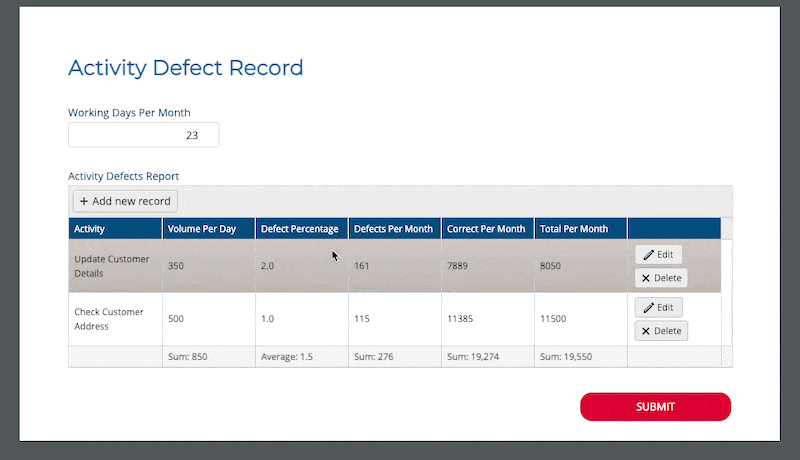Click the plus icon on Add new record
The image size is (800, 460).
click(x=84, y=201)
